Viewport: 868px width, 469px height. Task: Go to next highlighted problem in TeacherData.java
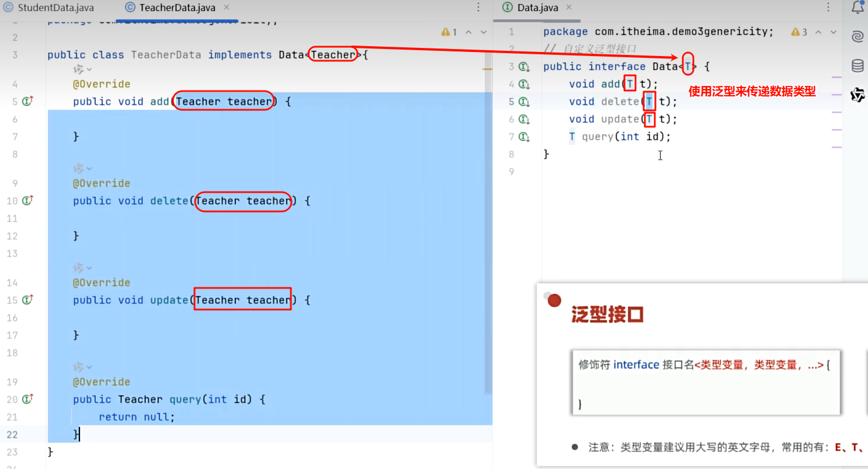(483, 32)
